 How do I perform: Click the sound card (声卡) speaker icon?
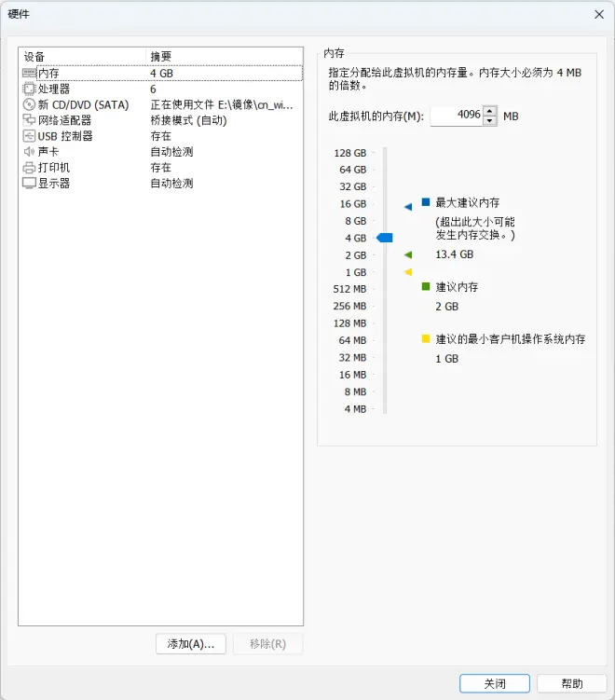29,151
